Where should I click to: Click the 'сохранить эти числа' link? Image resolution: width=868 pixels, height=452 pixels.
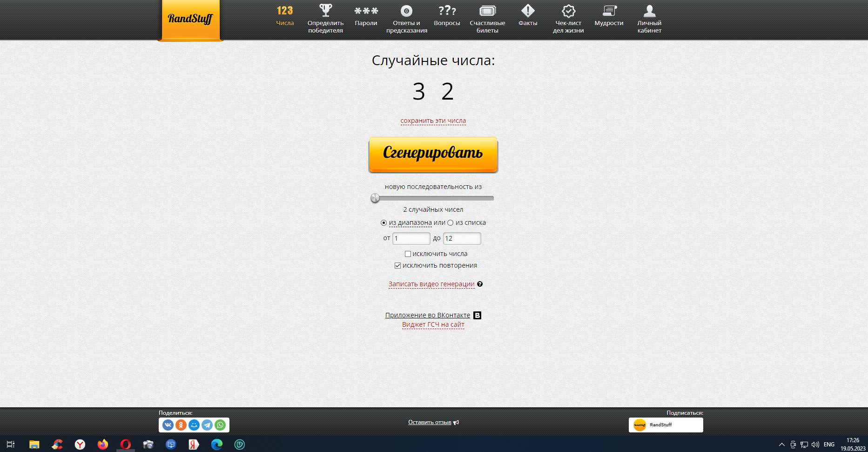pyautogui.click(x=433, y=121)
